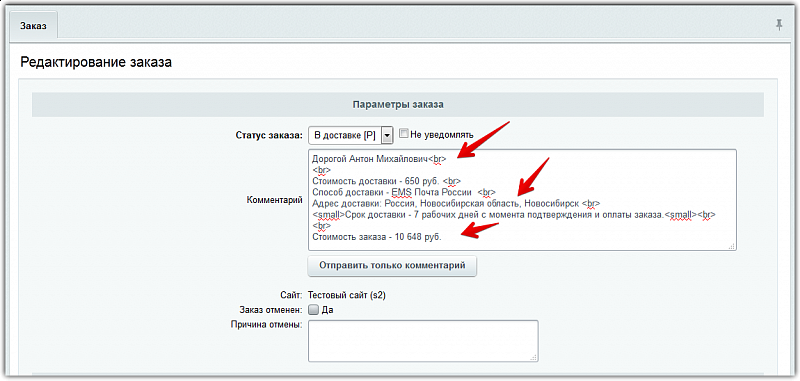This screenshot has width=800, height=381.
Task: Select the Тестовый сайт (s2) text
Action: pyautogui.click(x=347, y=295)
